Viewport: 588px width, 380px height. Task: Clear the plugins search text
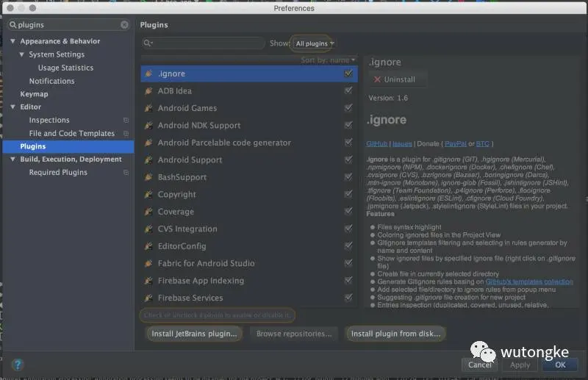[124, 25]
